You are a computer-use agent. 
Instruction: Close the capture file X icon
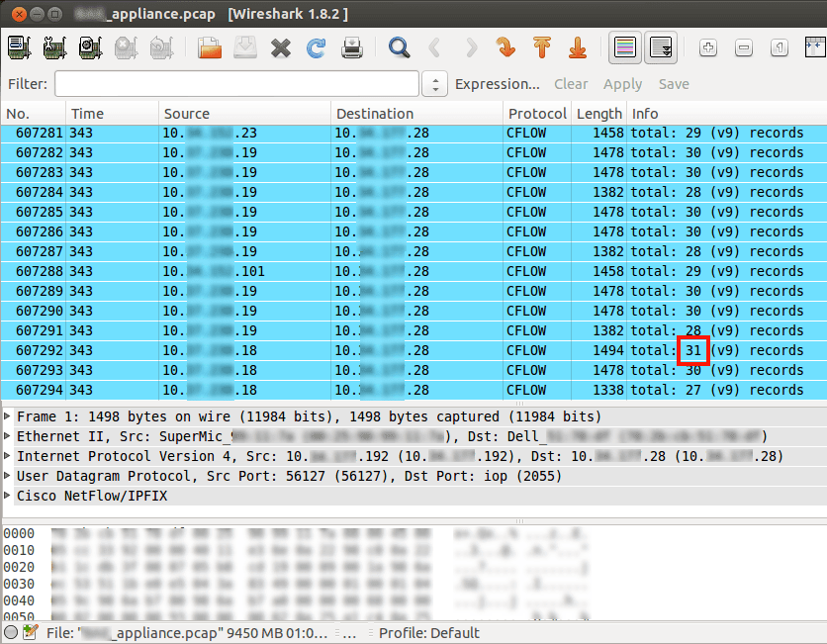tap(281, 48)
